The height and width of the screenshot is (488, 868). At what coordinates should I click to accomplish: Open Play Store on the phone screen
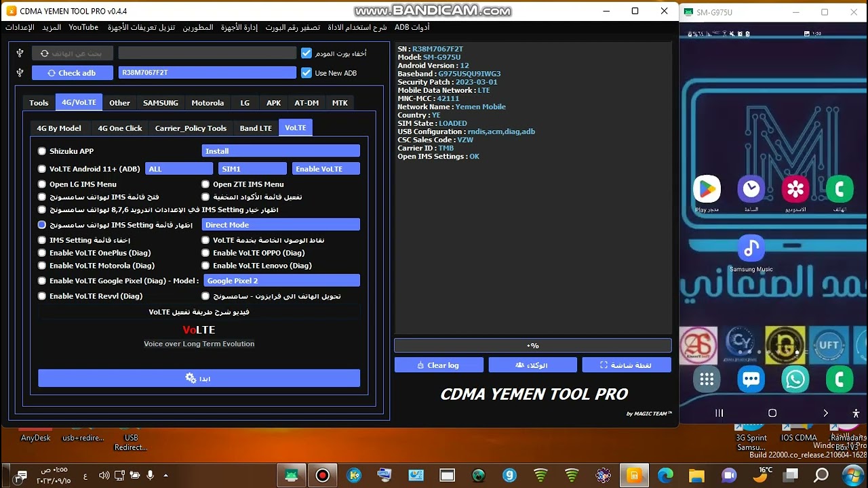tap(707, 189)
